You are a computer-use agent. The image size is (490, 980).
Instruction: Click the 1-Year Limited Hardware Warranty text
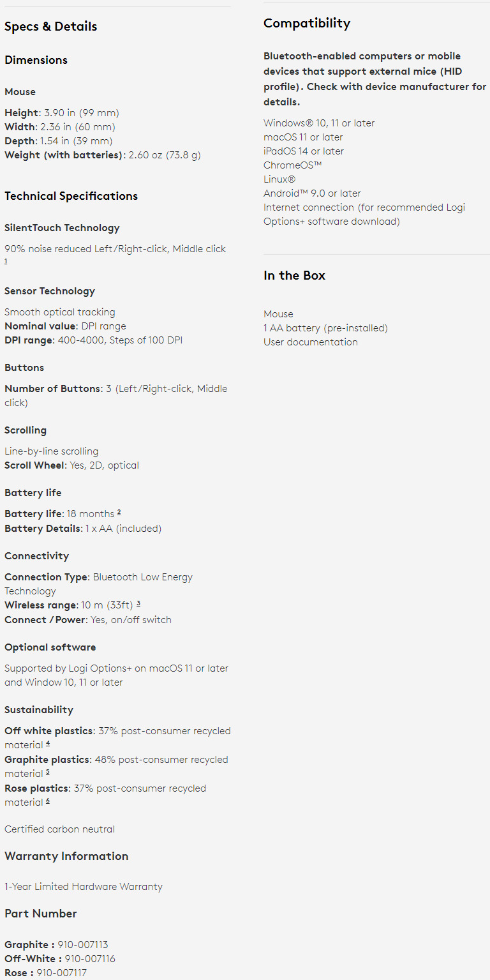[84, 887]
